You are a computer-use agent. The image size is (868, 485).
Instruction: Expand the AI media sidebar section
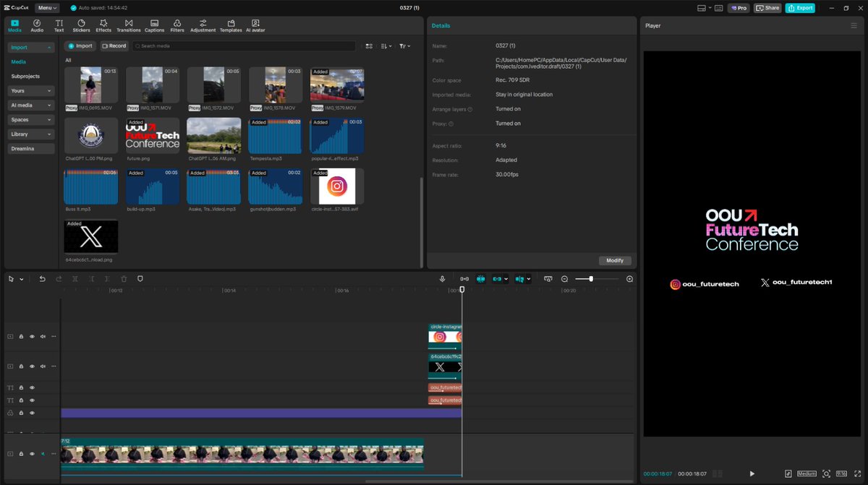[x=31, y=106]
